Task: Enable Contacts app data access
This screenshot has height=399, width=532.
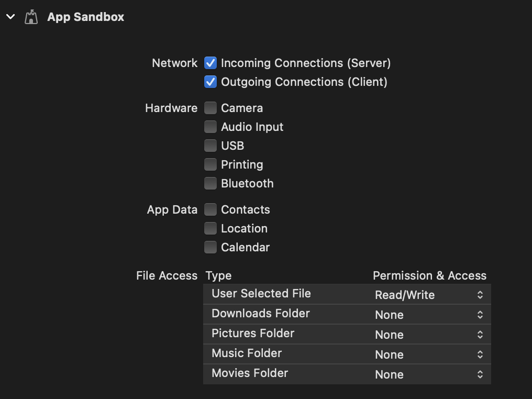Action: [210, 209]
